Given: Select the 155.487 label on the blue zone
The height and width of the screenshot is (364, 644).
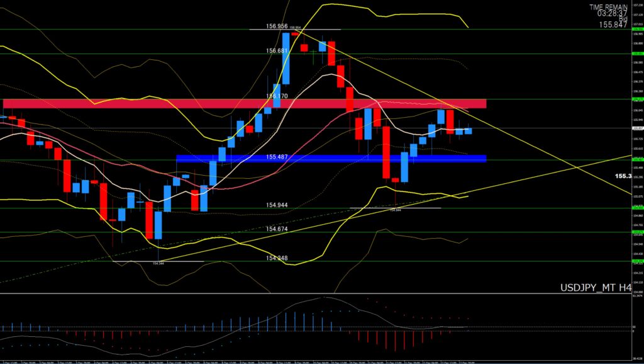Looking at the screenshot, I should [x=277, y=156].
